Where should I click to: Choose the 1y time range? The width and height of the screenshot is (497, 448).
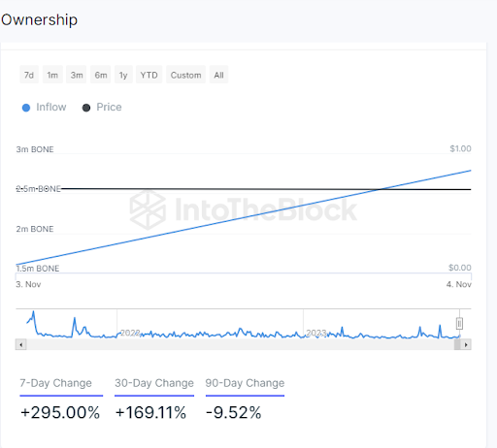[x=123, y=75]
